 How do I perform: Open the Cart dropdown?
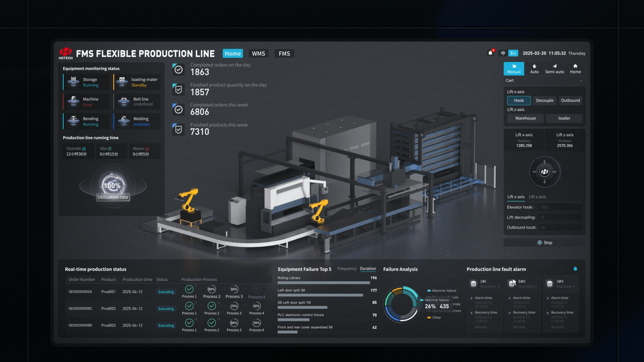coord(544,80)
